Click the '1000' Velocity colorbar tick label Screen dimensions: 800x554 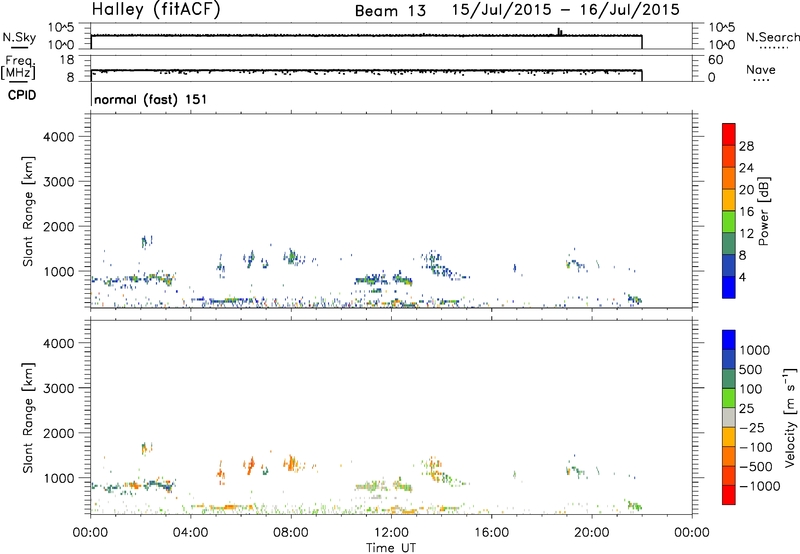coord(755,350)
